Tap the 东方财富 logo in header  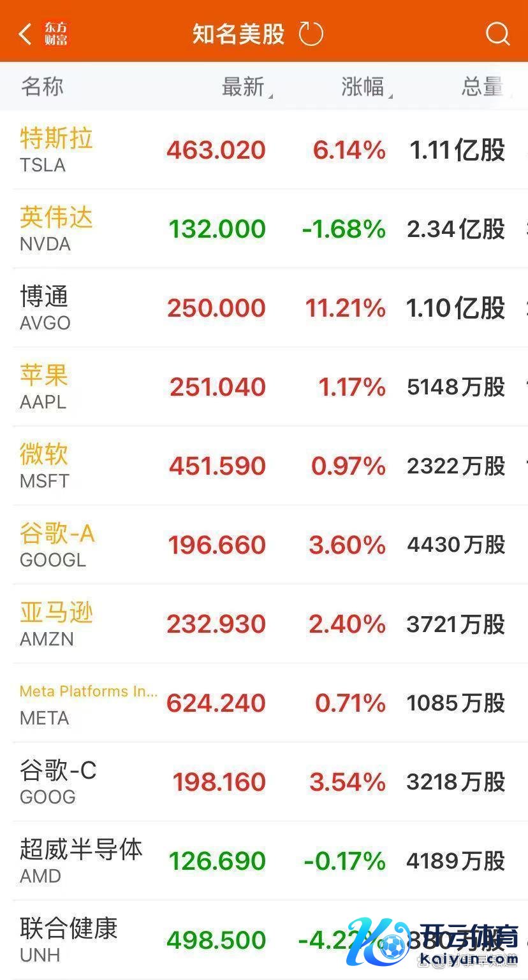(x=56, y=34)
